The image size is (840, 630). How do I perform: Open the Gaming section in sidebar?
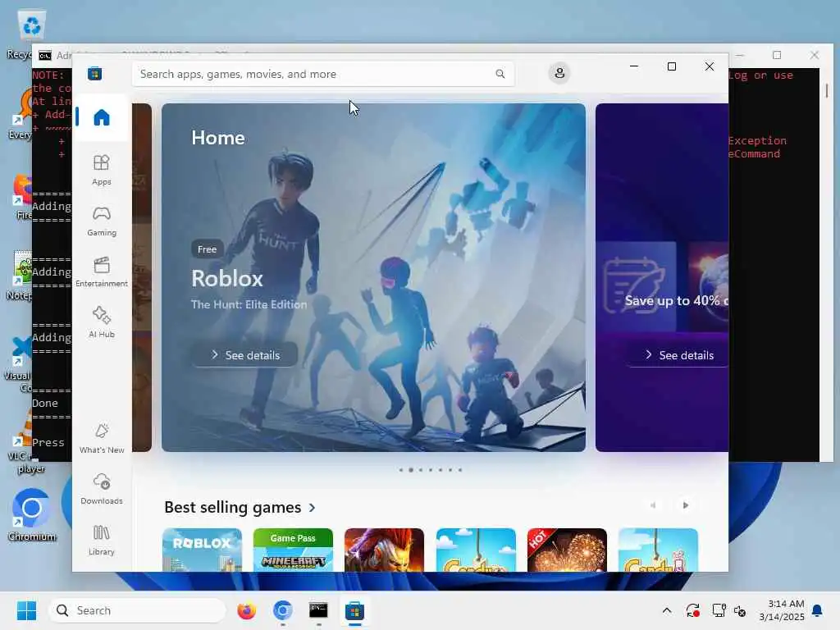[x=101, y=221]
